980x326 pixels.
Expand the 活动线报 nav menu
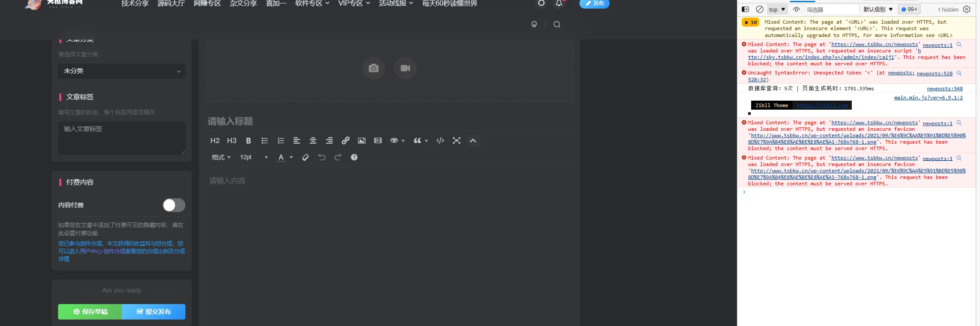(x=396, y=3)
